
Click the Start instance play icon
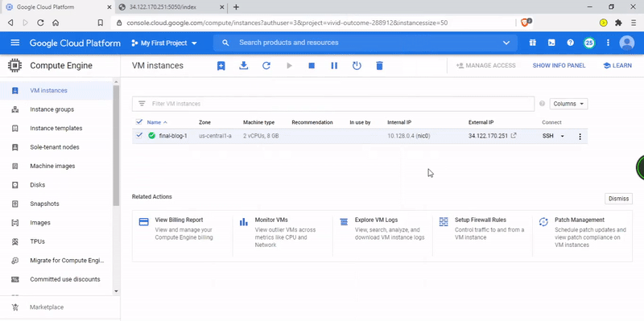coord(289,66)
